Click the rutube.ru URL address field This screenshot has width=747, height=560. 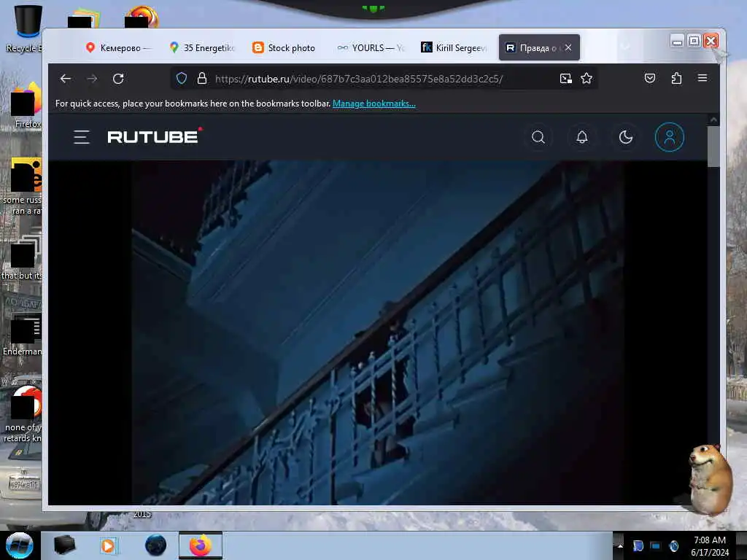point(359,79)
